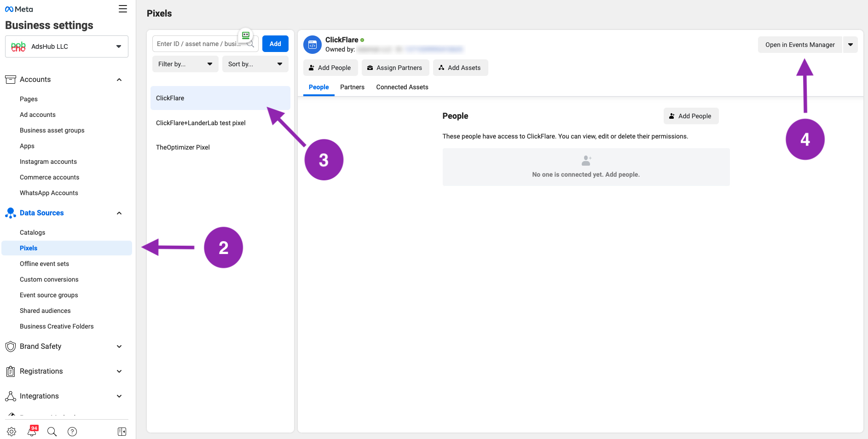Click Assign Partners button

coord(395,68)
